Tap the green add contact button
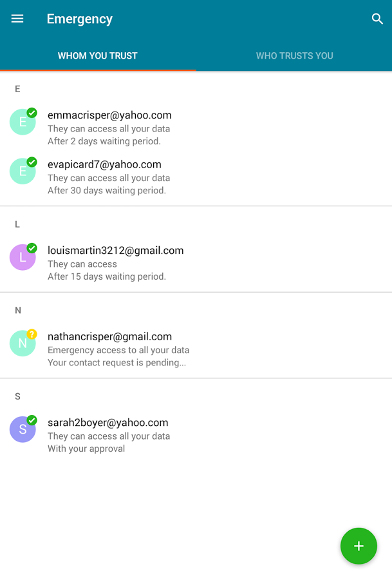 359,546
